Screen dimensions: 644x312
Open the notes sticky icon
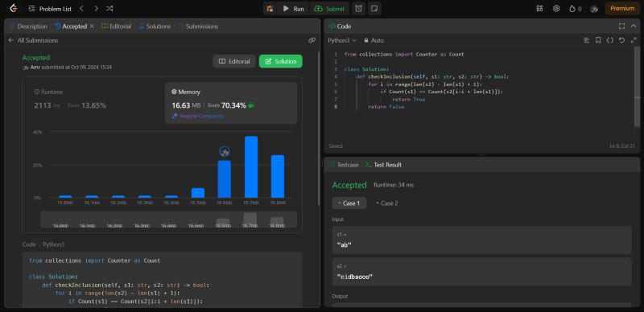374,9
